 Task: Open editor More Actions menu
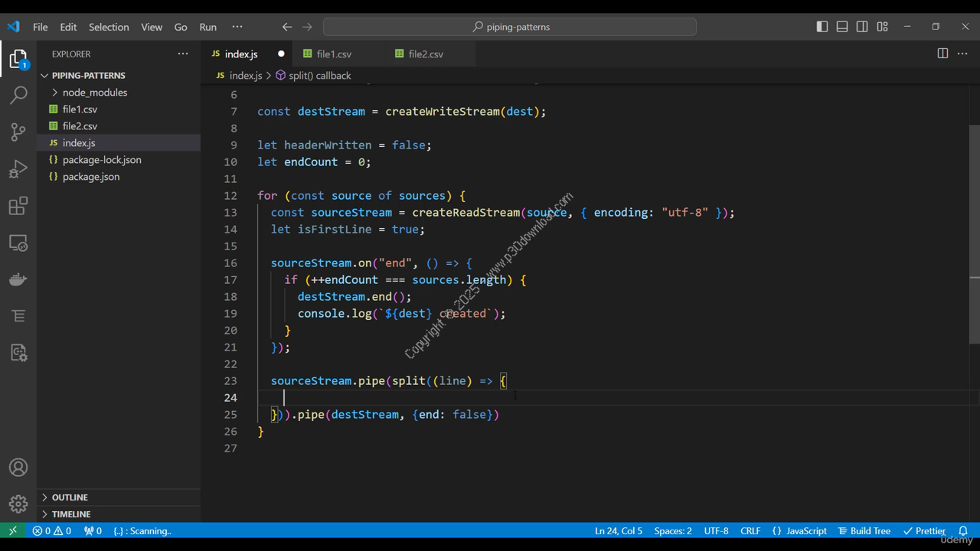tap(962, 54)
